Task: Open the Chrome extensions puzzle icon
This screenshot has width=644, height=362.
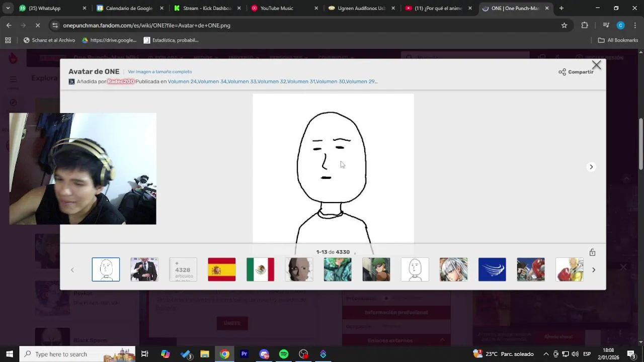Action: click(x=584, y=25)
